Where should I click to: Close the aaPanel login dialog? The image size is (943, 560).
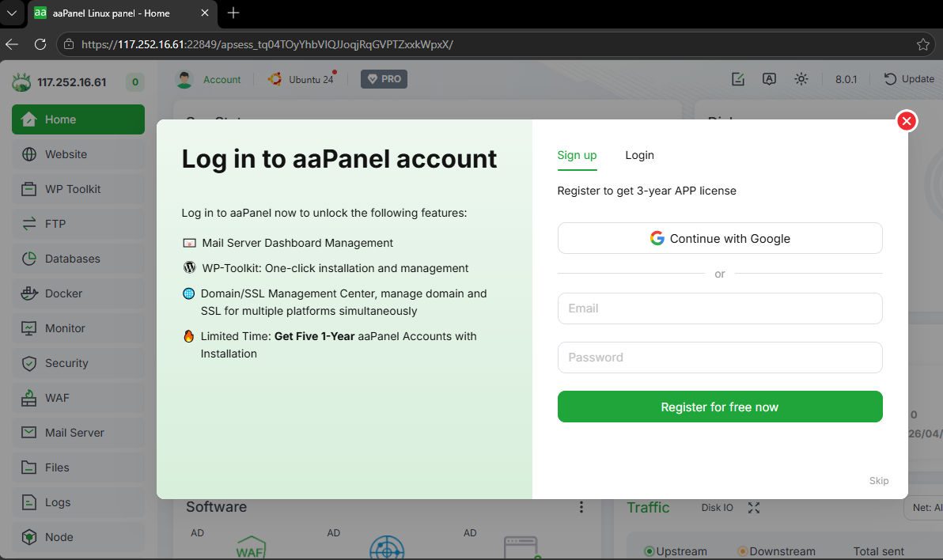tap(907, 121)
